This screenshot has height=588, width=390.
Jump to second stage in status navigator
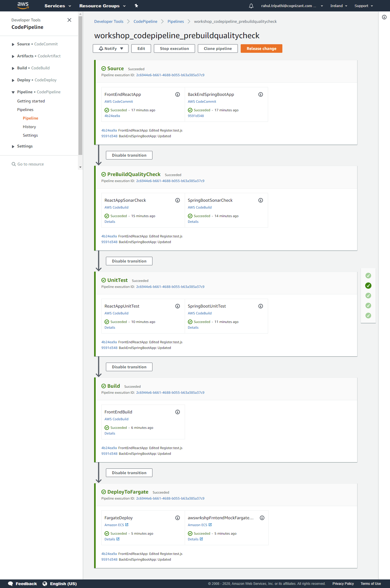pyautogui.click(x=368, y=286)
